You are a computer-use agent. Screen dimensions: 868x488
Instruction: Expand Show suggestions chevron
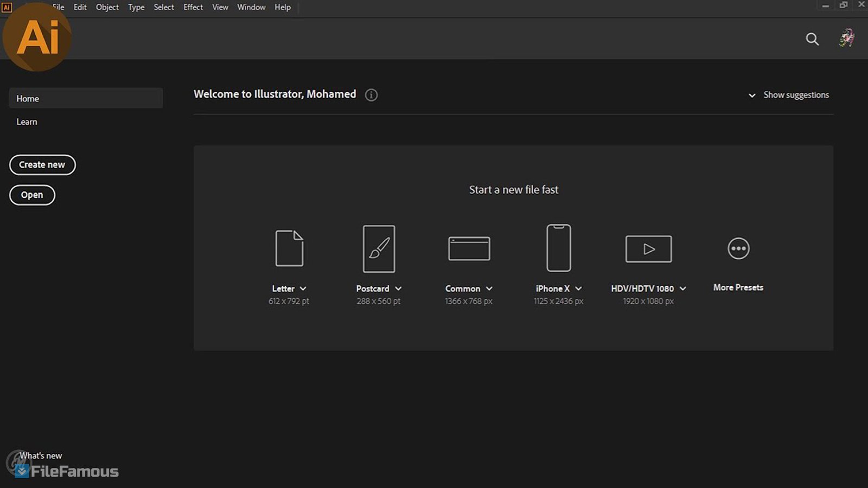[752, 95]
